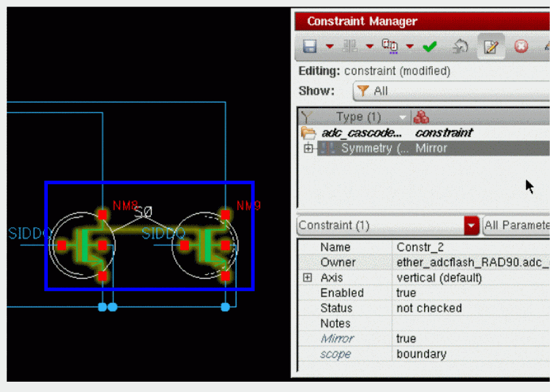Click the Status value not checked

click(x=429, y=308)
